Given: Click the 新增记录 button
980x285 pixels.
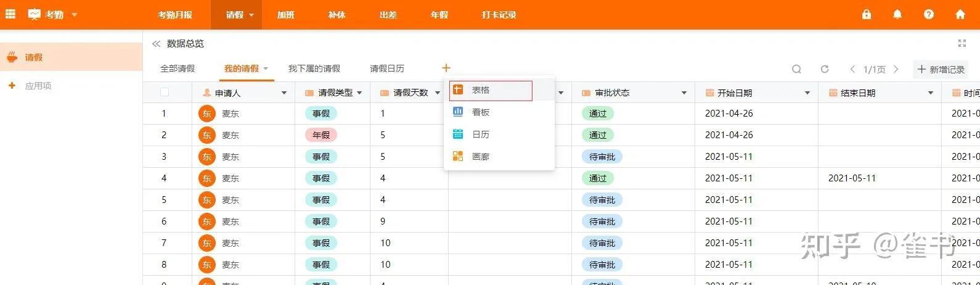Looking at the screenshot, I should (x=941, y=69).
